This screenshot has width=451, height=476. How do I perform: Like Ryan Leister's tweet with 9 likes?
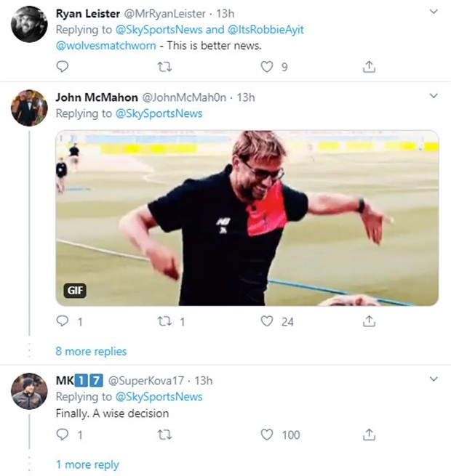tap(267, 67)
